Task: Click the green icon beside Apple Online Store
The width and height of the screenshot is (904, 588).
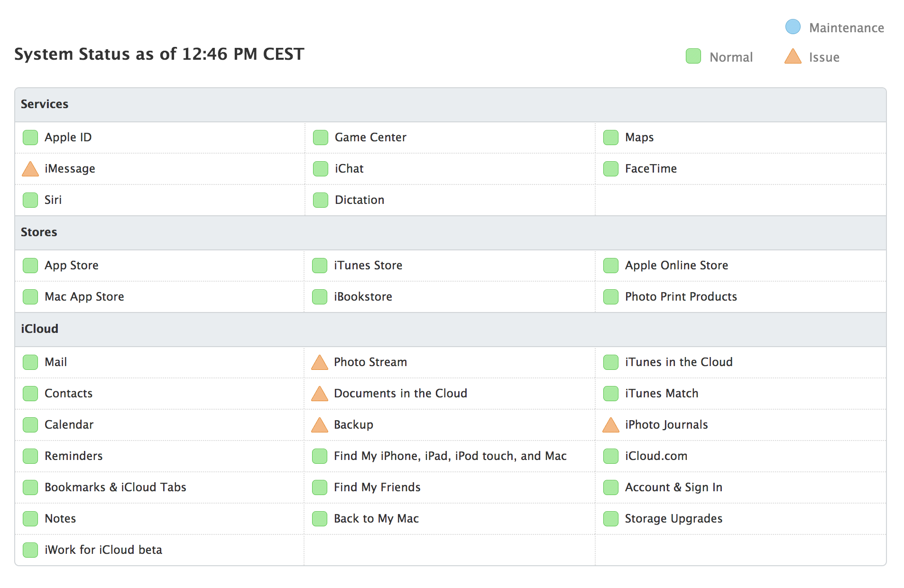Action: coord(611,266)
